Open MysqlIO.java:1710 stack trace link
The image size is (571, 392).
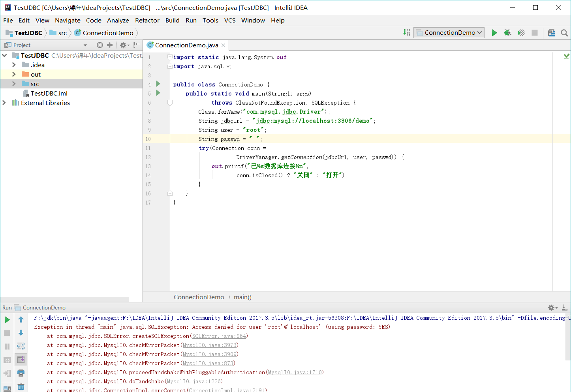click(295, 372)
